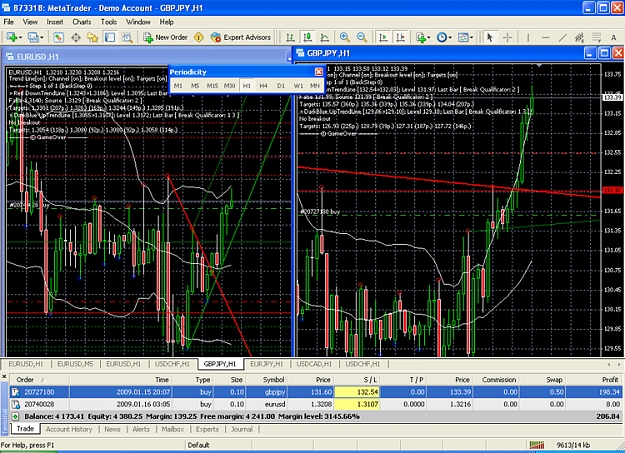Toggle the H1 periodicity button
625x453 pixels.
click(x=247, y=86)
